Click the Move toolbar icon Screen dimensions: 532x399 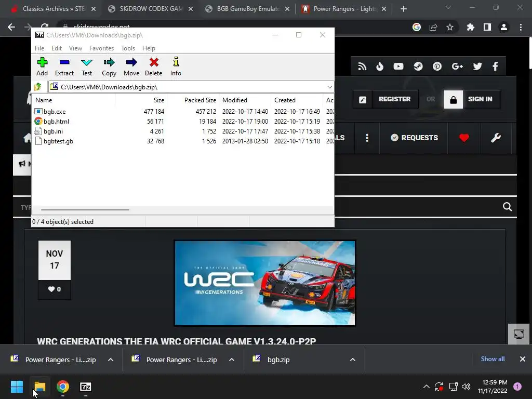[x=131, y=66]
